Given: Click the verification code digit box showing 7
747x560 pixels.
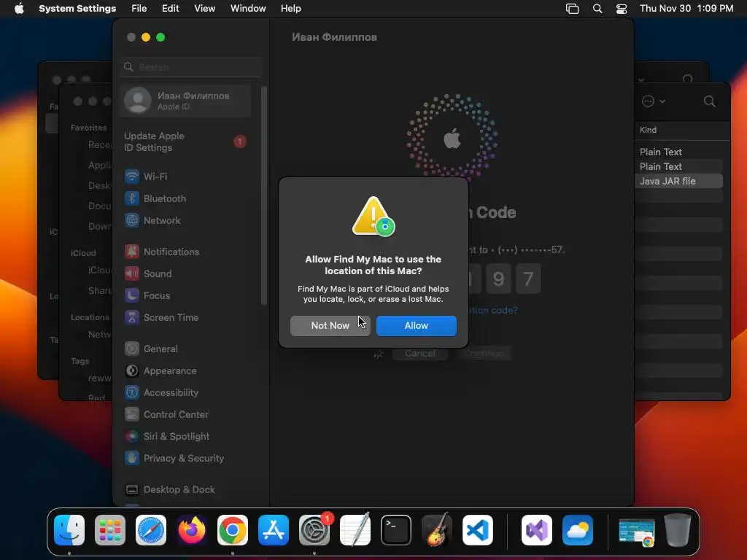Looking at the screenshot, I should coord(528,279).
